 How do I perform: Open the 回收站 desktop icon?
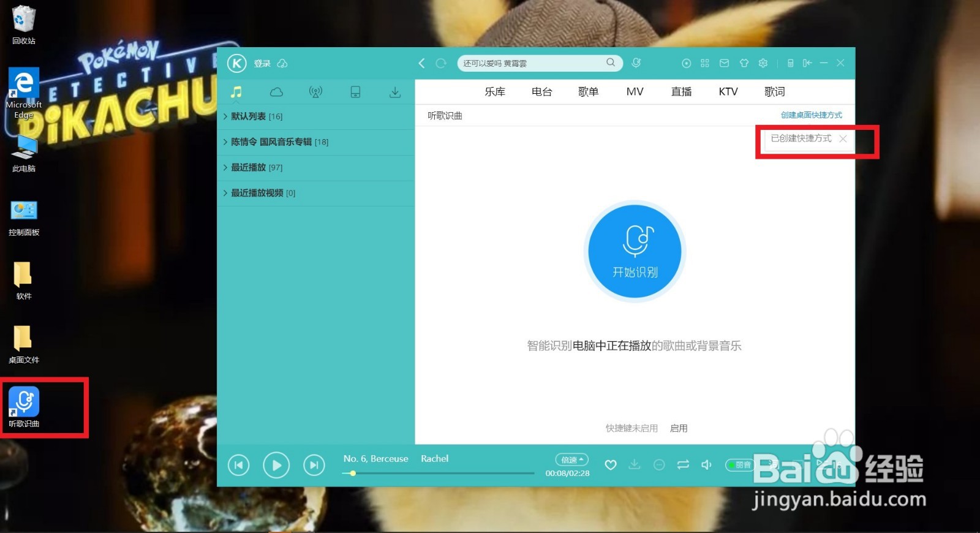coord(24,25)
